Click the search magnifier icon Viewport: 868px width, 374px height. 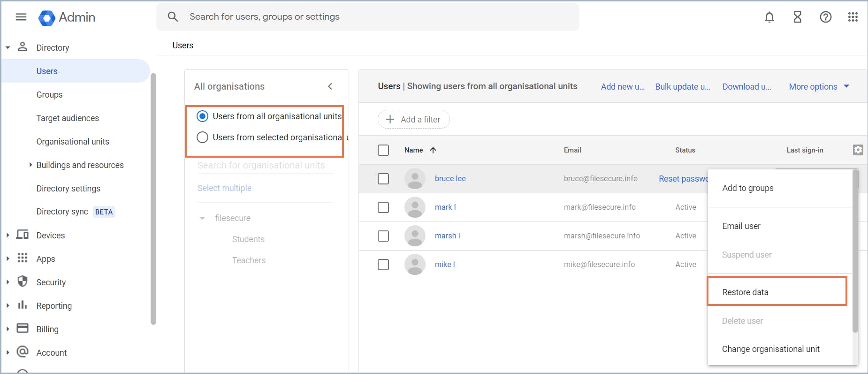tap(173, 17)
